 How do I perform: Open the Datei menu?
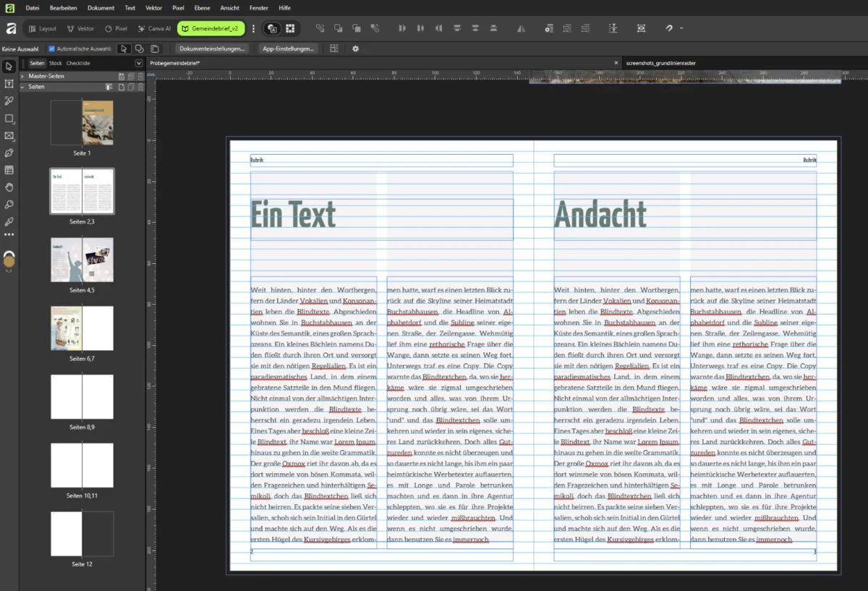pyautogui.click(x=33, y=8)
